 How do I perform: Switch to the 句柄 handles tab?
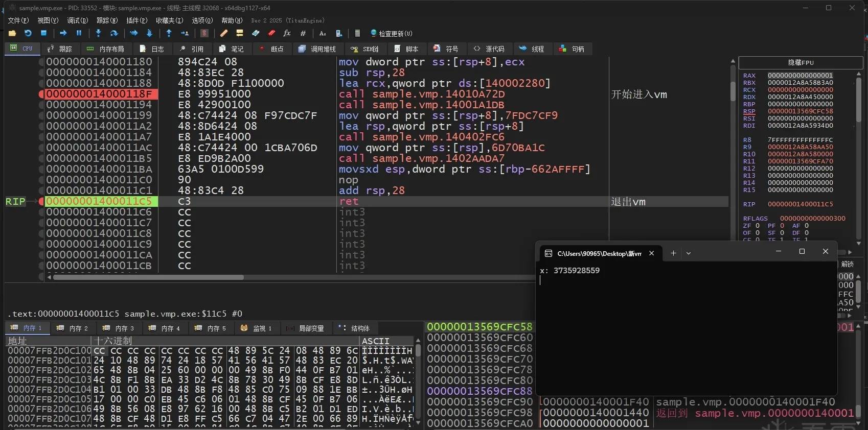[572, 49]
